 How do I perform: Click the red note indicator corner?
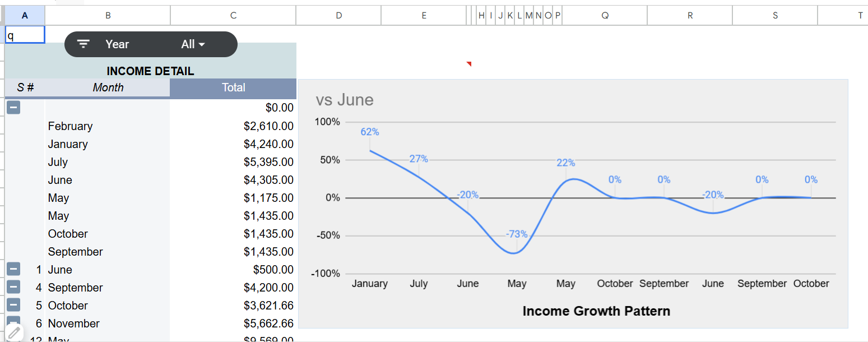pos(470,64)
